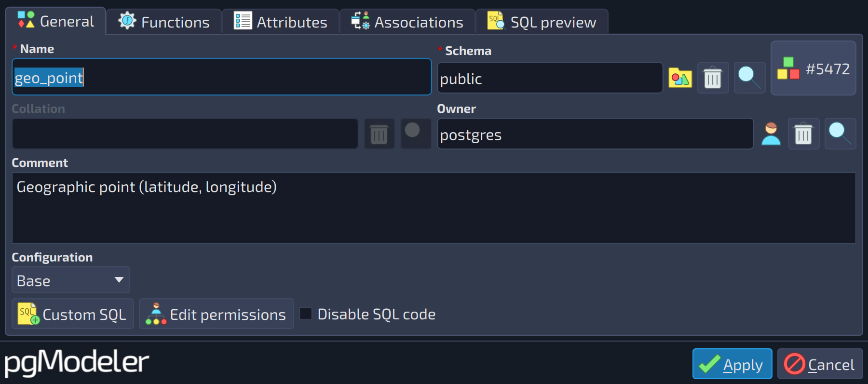Image resolution: width=868 pixels, height=384 pixels.
Task: Search owners using the magnifier icon
Action: [840, 134]
